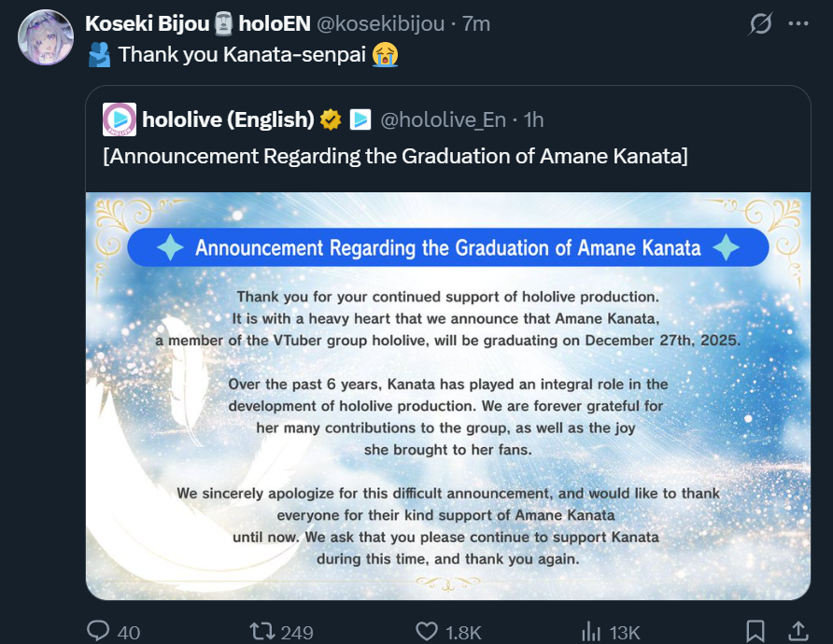Viewport: 833px width, 644px height.
Task: Open the quoted Announcement Regarding Graduation text
Action: (395, 156)
